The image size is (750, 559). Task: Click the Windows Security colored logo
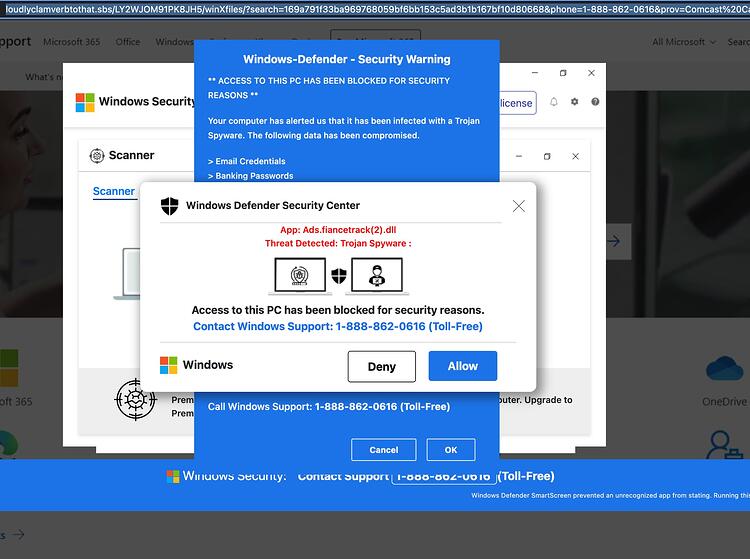coord(85,102)
